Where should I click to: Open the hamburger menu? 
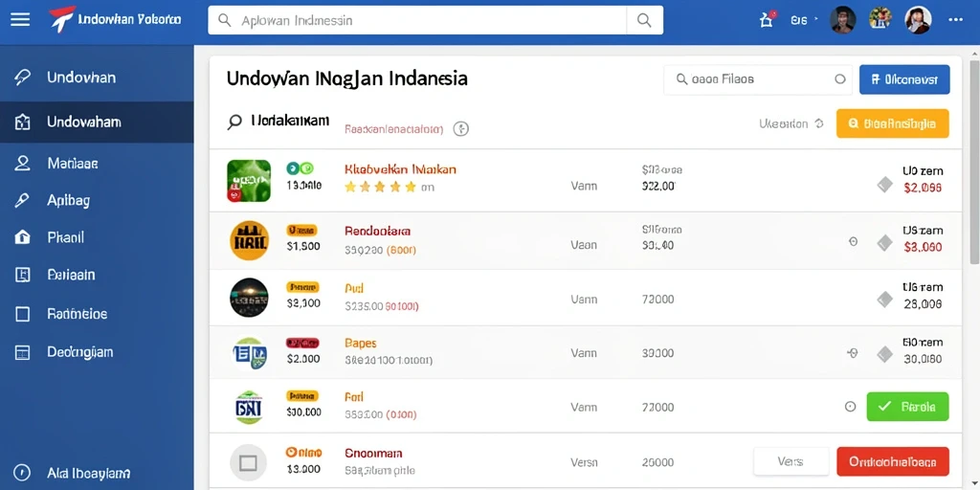tap(20, 20)
